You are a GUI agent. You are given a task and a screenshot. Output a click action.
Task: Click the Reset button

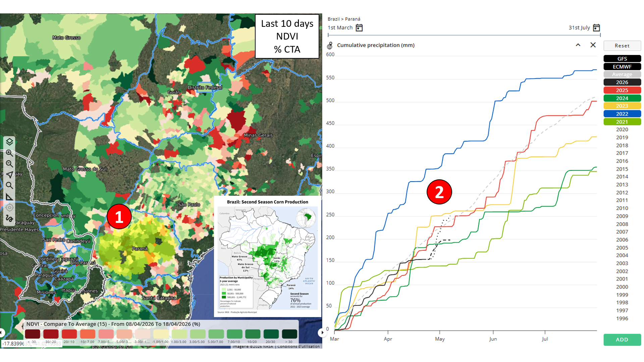pos(622,46)
